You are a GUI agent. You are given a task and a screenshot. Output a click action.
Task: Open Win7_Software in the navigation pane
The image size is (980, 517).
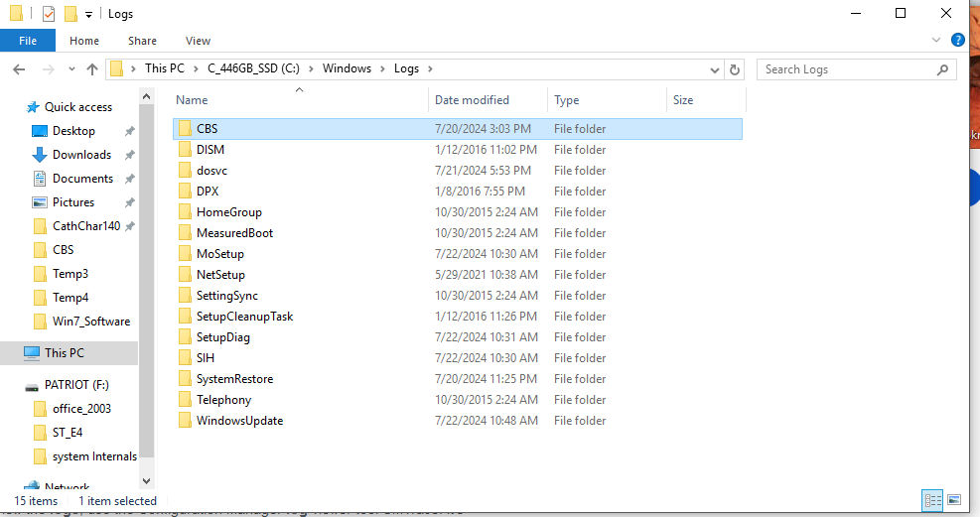coord(91,322)
